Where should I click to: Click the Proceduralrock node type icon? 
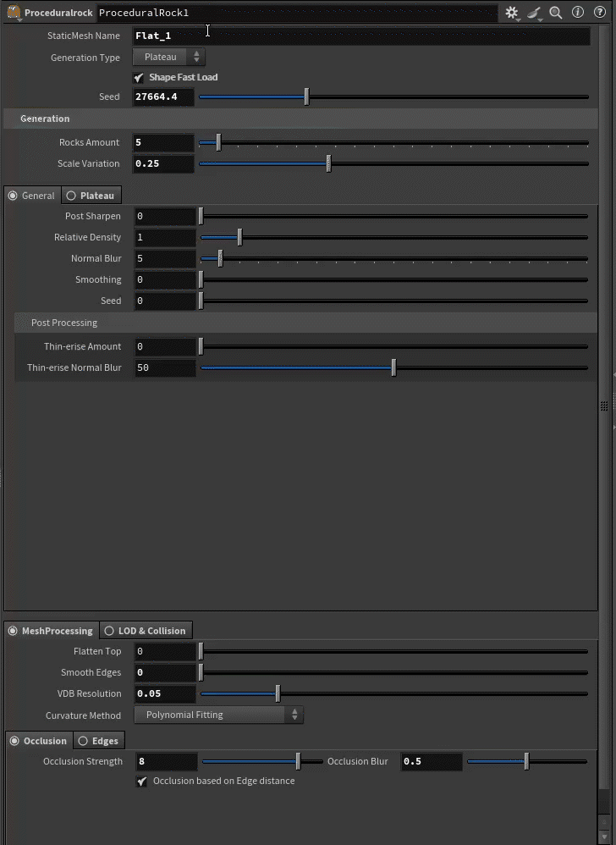pyautogui.click(x=14, y=13)
